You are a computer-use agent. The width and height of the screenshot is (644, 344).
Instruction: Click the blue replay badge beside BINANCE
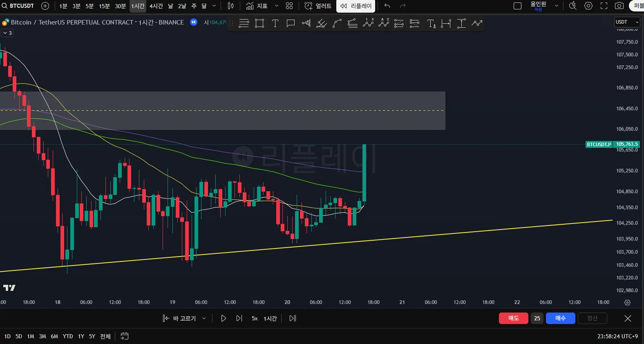point(194,22)
